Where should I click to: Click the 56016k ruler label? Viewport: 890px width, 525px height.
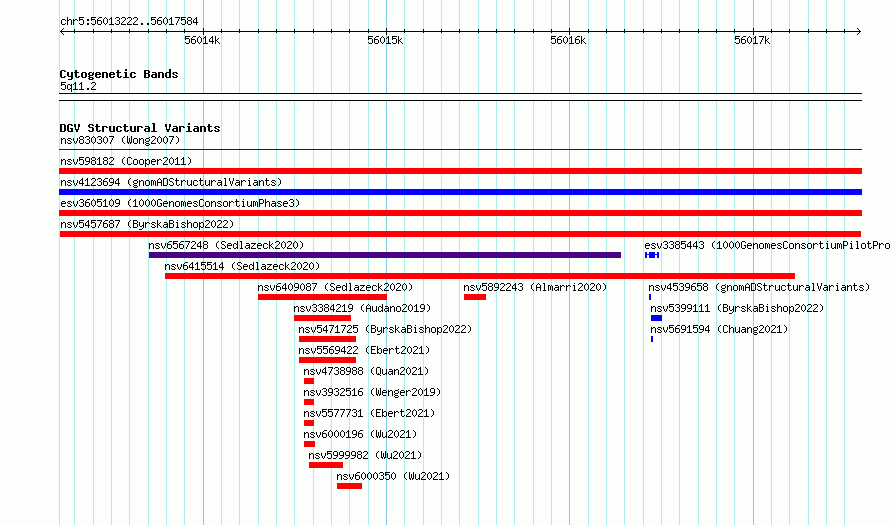click(x=568, y=40)
